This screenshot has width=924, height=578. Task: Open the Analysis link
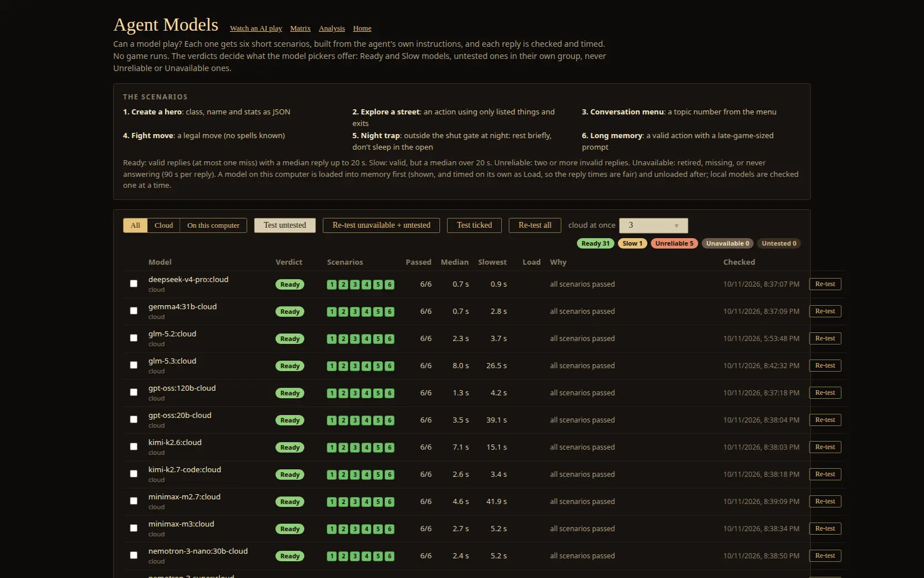click(331, 28)
